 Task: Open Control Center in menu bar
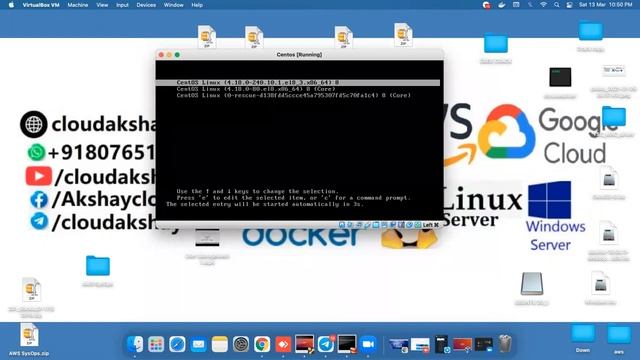click(569, 5)
